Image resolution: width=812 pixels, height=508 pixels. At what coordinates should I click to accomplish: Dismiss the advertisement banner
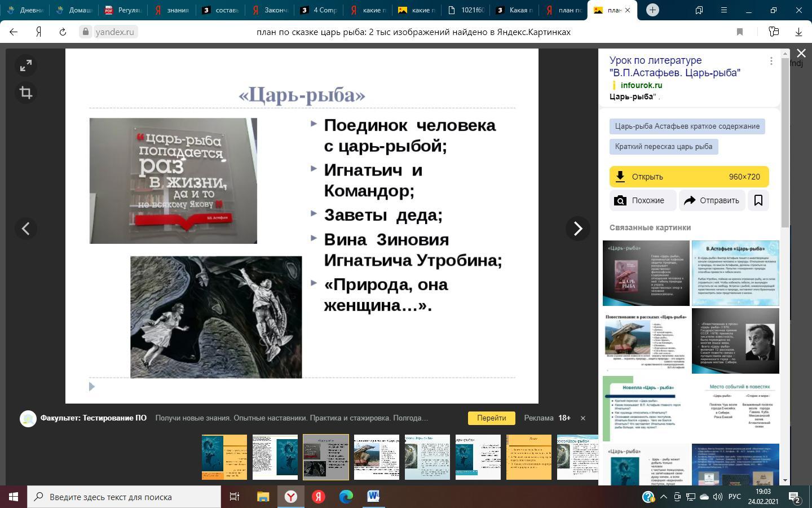(583, 418)
